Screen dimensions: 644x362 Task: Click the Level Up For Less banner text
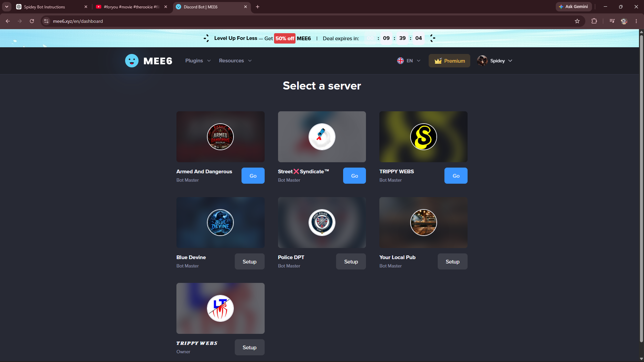[x=236, y=38]
